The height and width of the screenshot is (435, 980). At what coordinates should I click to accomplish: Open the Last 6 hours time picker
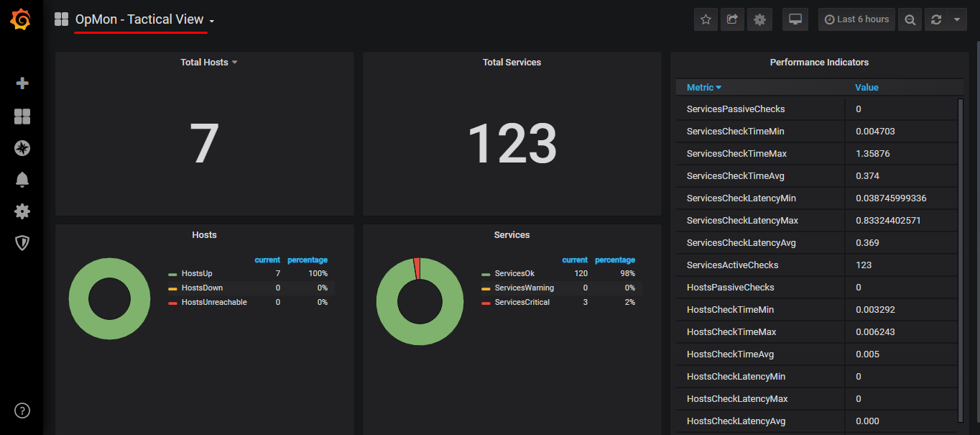click(x=856, y=20)
